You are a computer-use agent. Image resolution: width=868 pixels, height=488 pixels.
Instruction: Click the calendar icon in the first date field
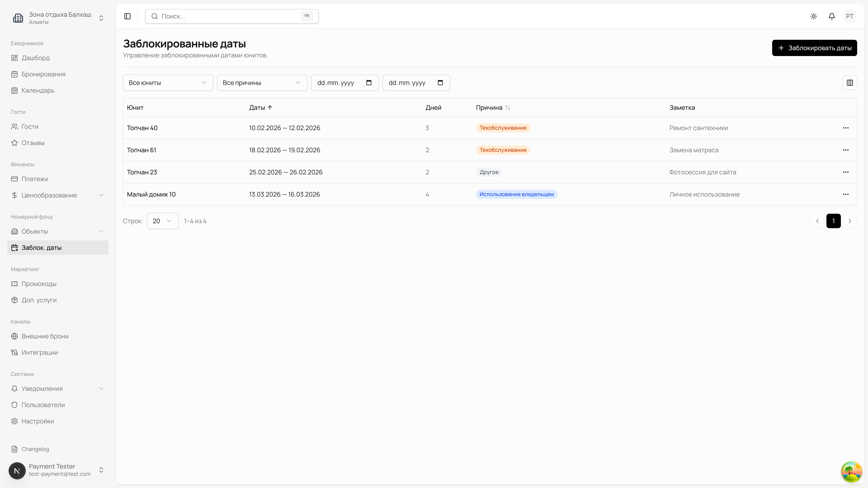369,82
